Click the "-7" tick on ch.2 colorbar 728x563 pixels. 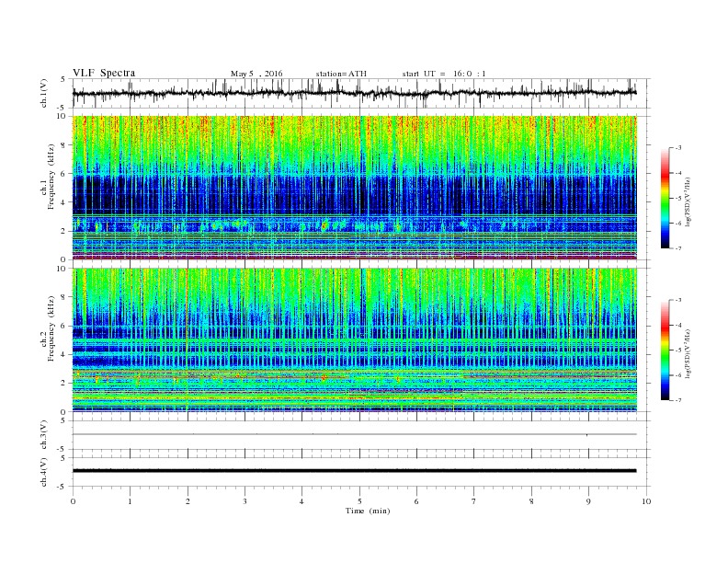(678, 400)
